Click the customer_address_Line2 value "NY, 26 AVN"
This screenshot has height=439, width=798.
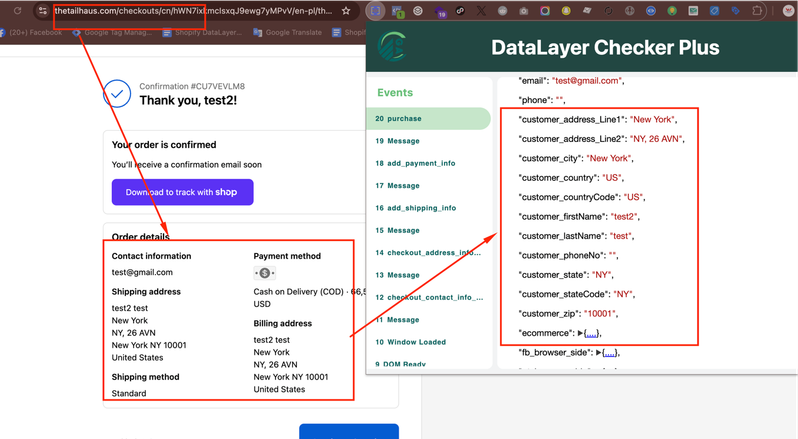656,139
